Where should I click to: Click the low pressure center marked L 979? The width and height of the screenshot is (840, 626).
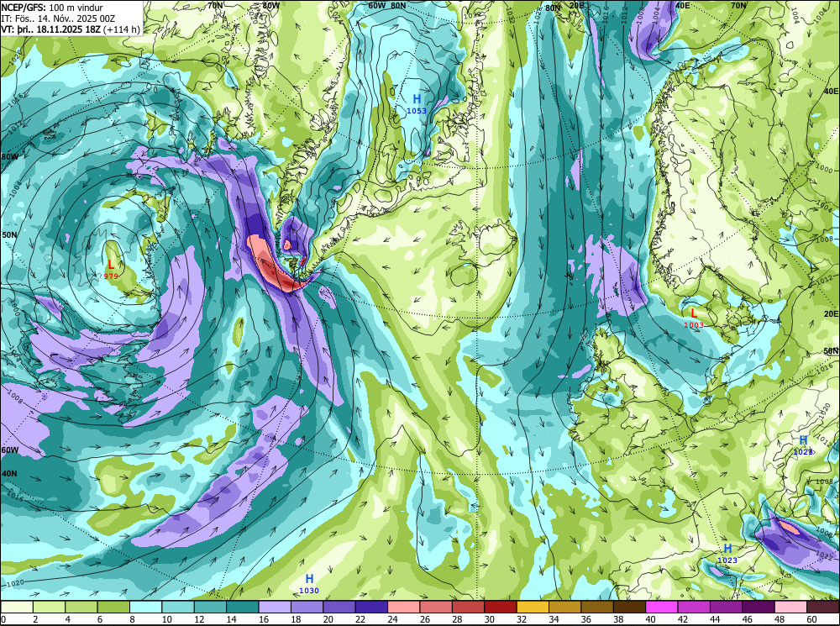111,269
